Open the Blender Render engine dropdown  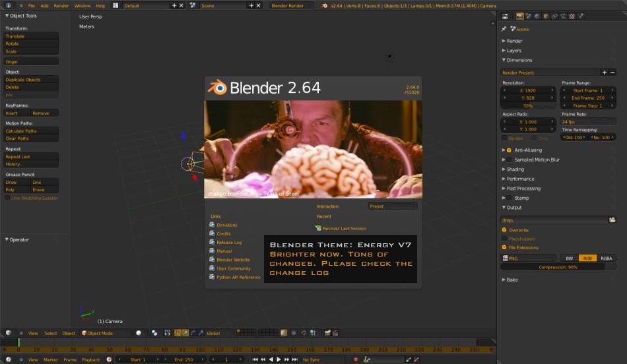[292, 5]
